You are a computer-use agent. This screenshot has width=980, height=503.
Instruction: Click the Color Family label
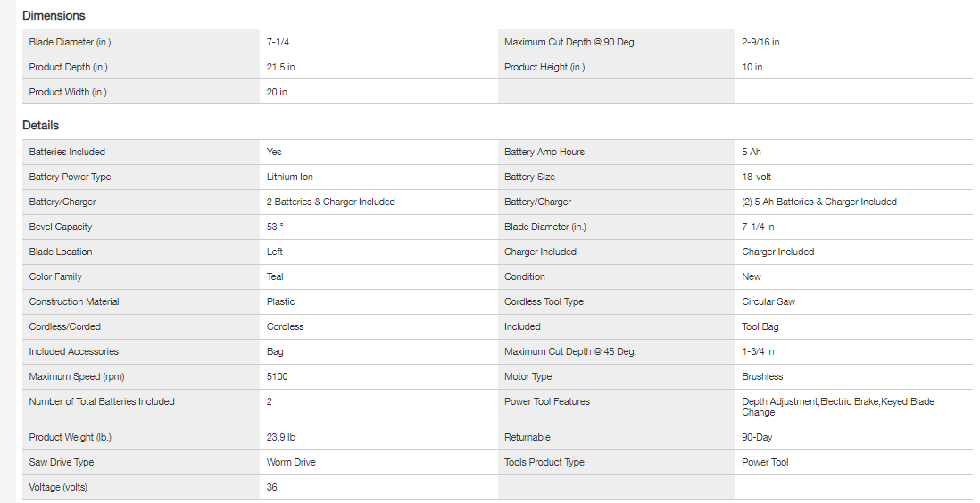(55, 276)
